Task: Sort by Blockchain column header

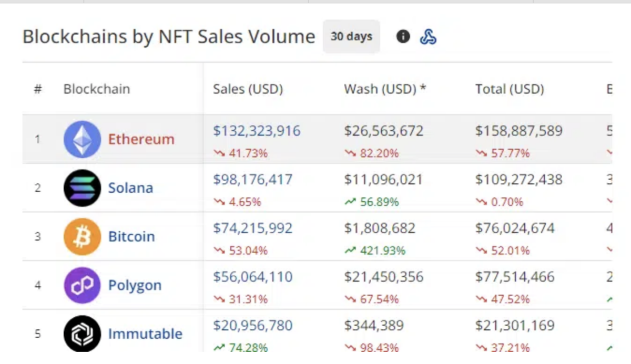Action: pos(96,89)
